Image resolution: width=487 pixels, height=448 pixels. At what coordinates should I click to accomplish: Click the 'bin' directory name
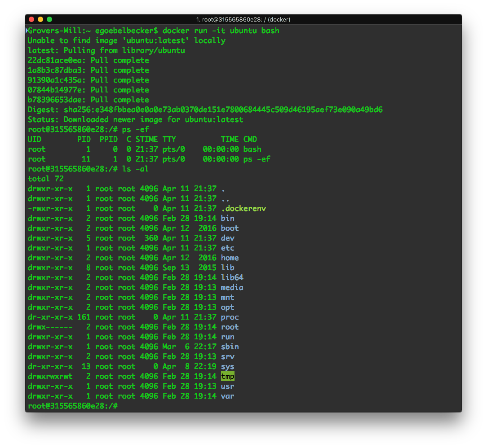click(228, 219)
